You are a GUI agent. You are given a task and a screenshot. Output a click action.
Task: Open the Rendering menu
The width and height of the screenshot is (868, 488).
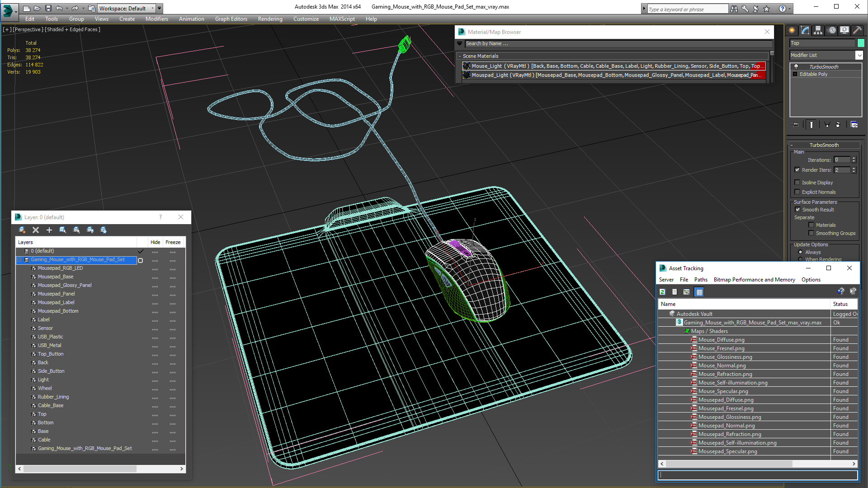click(270, 19)
